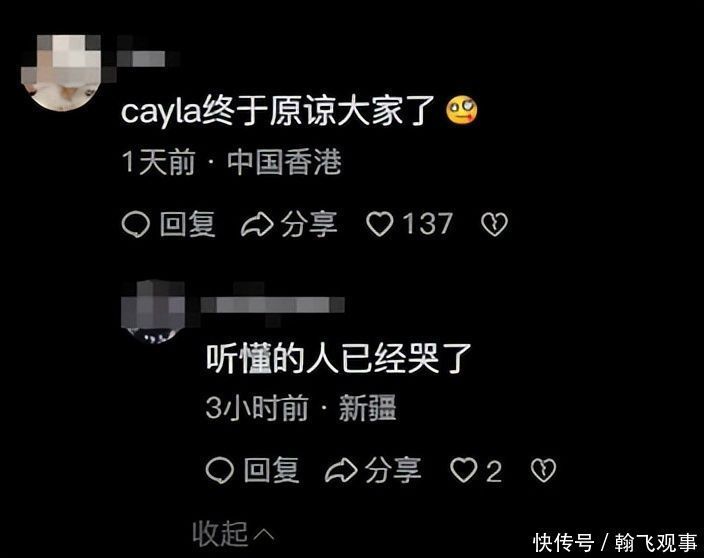This screenshot has height=558, width=704.
Task: Like the cayla comment with heart icon
Action: pyautogui.click(x=380, y=224)
